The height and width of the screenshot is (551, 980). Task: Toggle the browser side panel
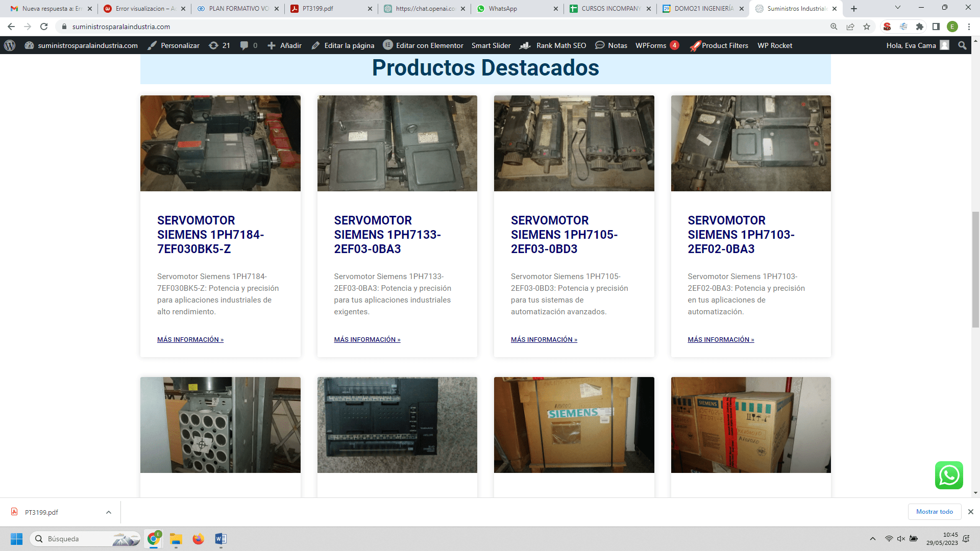936,27
